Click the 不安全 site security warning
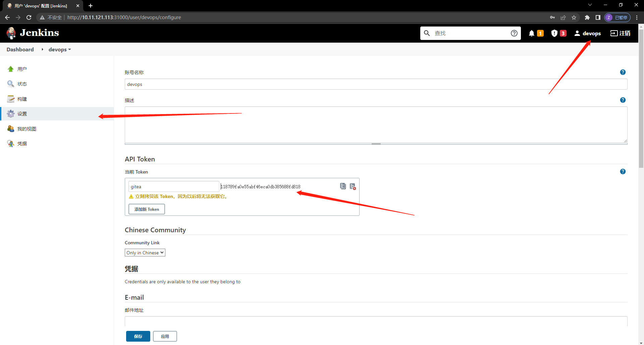The height and width of the screenshot is (345, 644). pos(51,17)
